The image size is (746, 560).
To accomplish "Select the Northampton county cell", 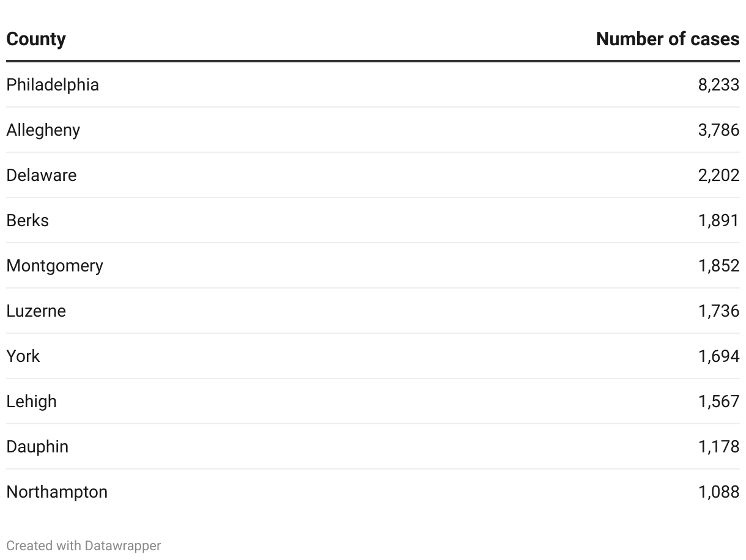I will pyautogui.click(x=57, y=492).
